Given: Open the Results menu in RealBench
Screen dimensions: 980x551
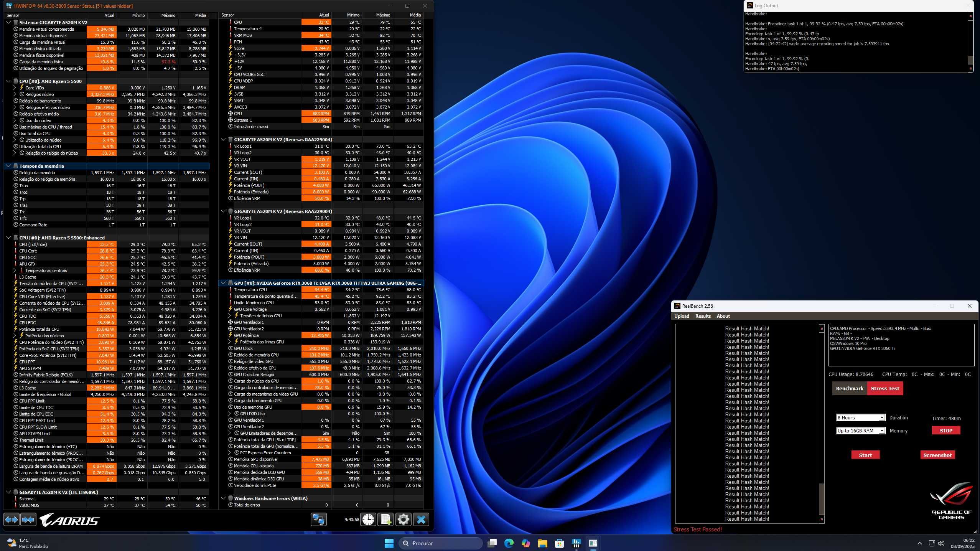Looking at the screenshot, I should (703, 316).
